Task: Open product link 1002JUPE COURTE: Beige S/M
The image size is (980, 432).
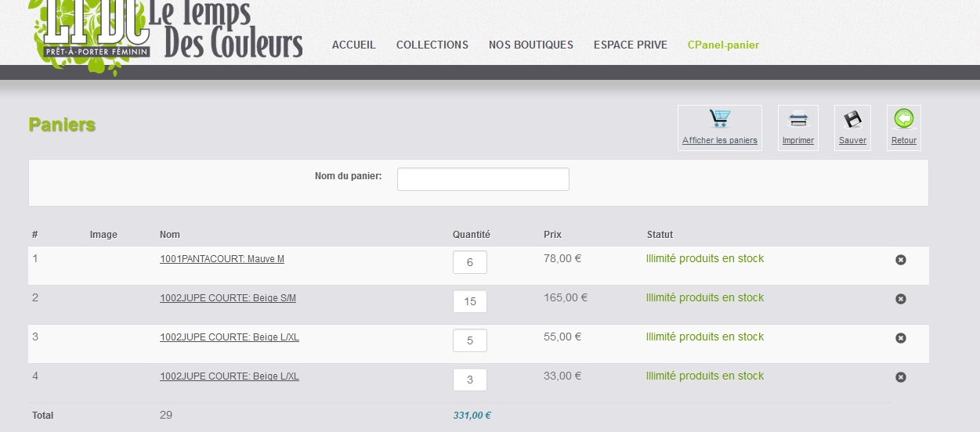Action: [x=228, y=298]
